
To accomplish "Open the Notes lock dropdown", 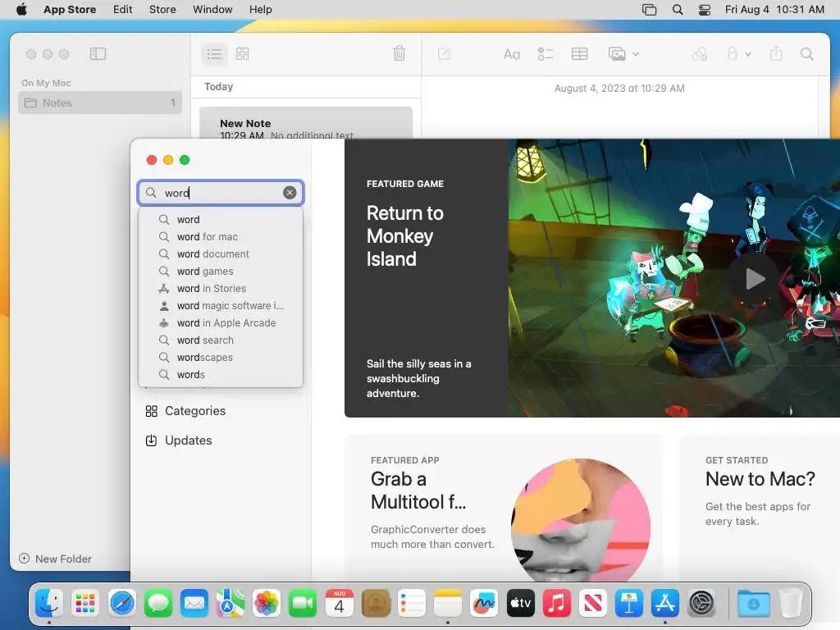I will click(738, 53).
